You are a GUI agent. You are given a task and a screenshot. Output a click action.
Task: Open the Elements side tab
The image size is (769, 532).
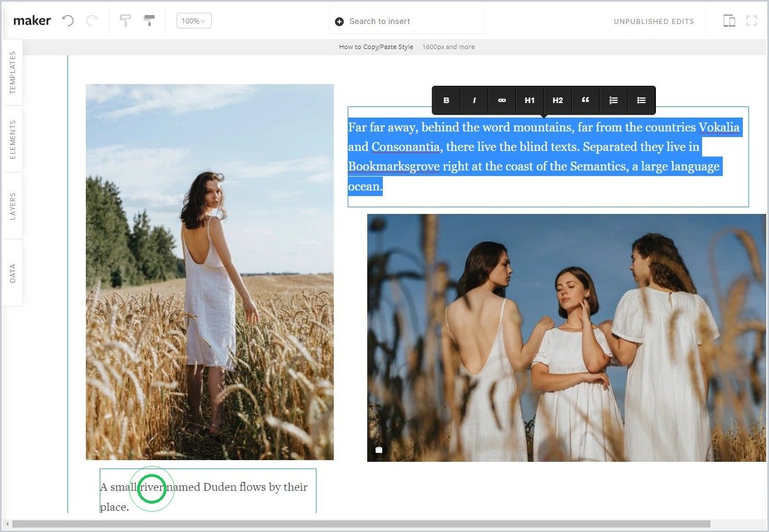(12, 139)
